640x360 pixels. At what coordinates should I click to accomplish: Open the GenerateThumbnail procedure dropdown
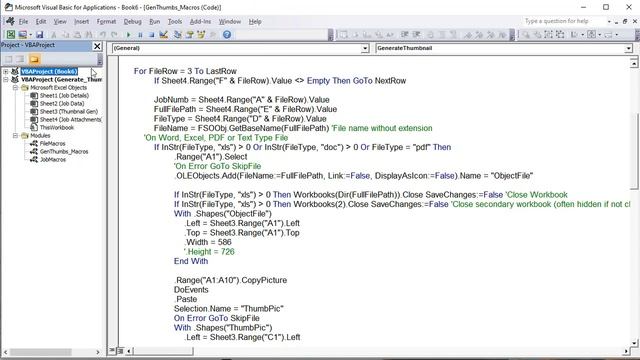[628, 48]
